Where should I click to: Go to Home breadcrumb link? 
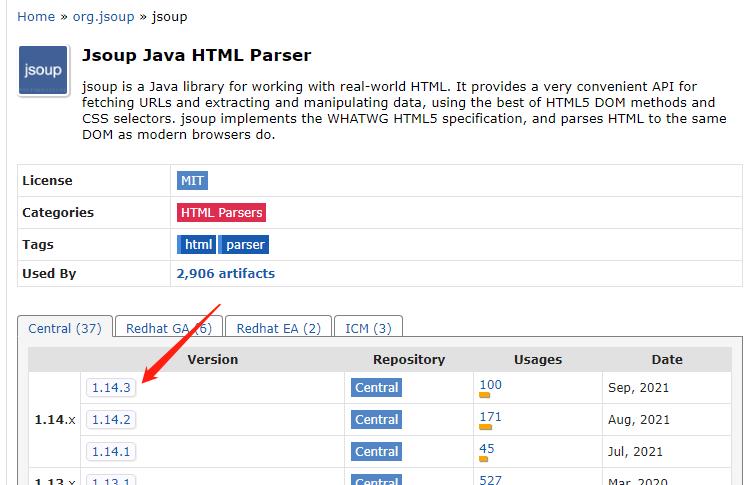click(x=36, y=17)
